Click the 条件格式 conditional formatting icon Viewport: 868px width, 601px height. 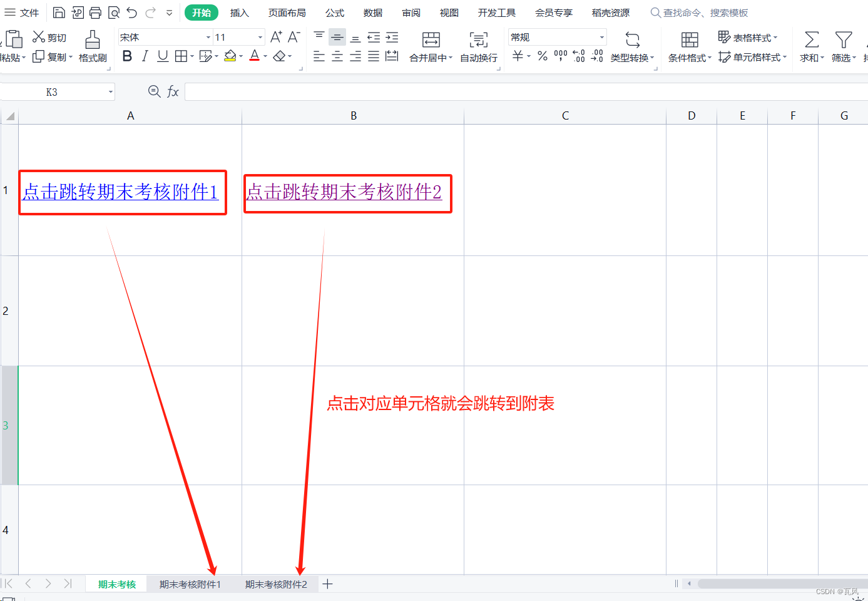(690, 40)
